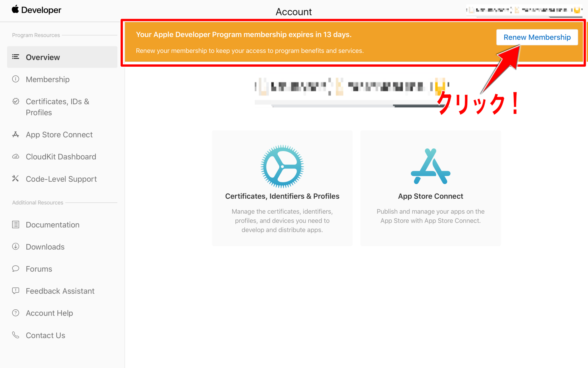
Task: Click the Contact Us phone icon
Action: 16,335
